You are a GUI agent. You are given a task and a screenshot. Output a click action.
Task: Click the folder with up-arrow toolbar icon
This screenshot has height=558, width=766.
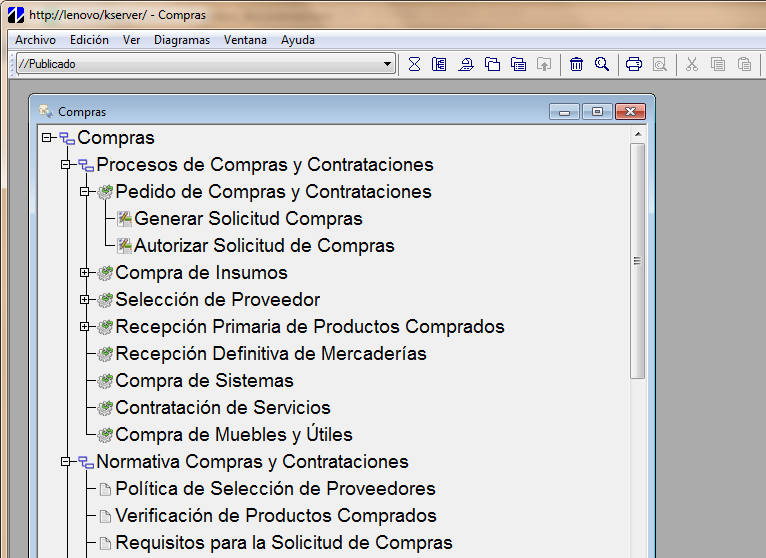(544, 64)
